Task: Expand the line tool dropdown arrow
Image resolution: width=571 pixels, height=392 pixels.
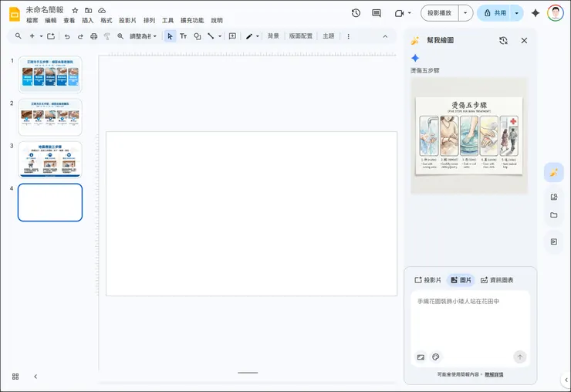Action: point(220,36)
